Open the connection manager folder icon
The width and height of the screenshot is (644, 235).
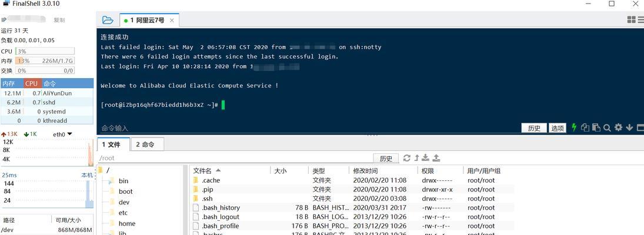click(x=107, y=20)
